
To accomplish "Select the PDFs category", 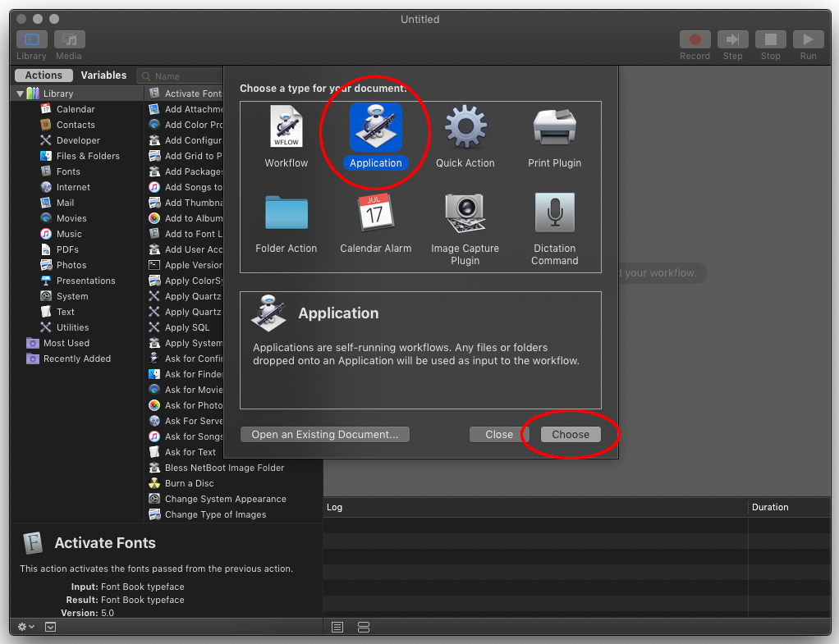I will (x=67, y=249).
